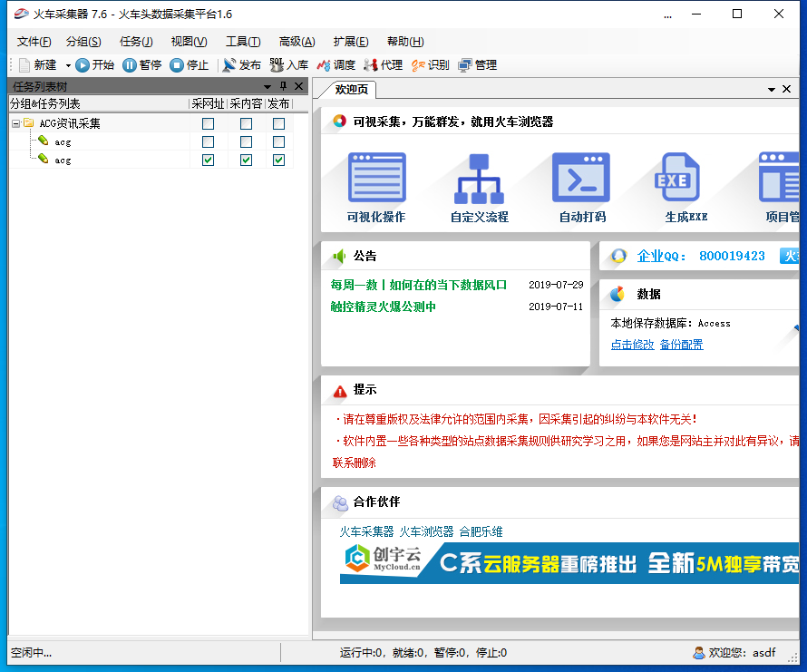Viewport: 807px width, 672px height.
Task: Click the 数据 pie chart icon
Action: click(617, 294)
